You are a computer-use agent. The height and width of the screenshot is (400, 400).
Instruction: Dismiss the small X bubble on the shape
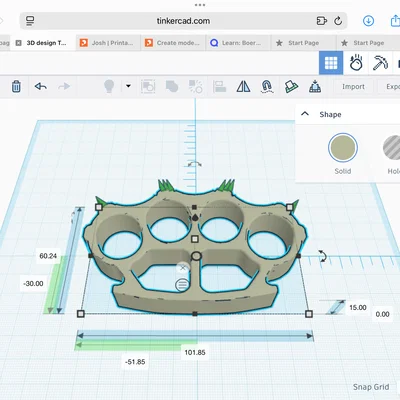click(183, 268)
